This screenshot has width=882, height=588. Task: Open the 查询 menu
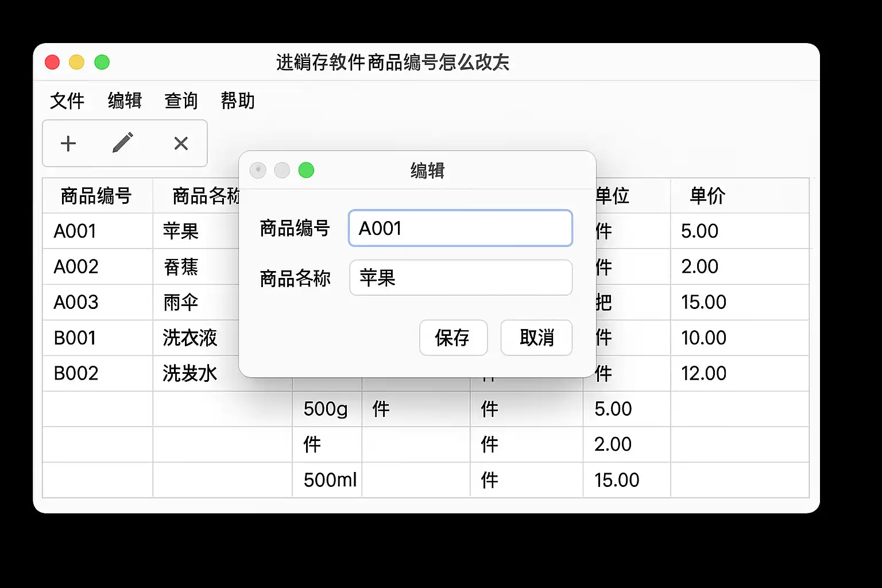point(181,101)
